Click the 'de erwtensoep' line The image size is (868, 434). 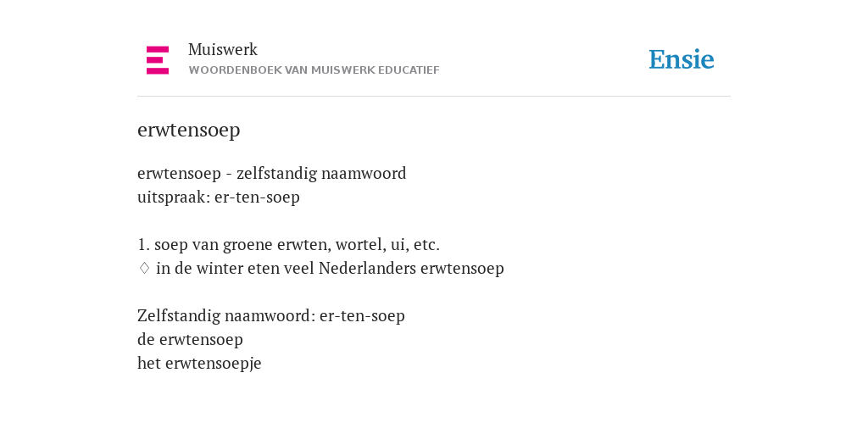[190, 340]
